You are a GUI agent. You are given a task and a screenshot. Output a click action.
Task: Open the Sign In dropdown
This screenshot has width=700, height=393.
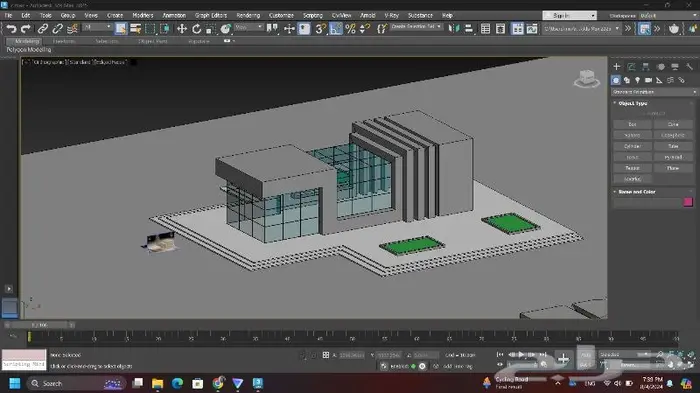click(x=569, y=16)
